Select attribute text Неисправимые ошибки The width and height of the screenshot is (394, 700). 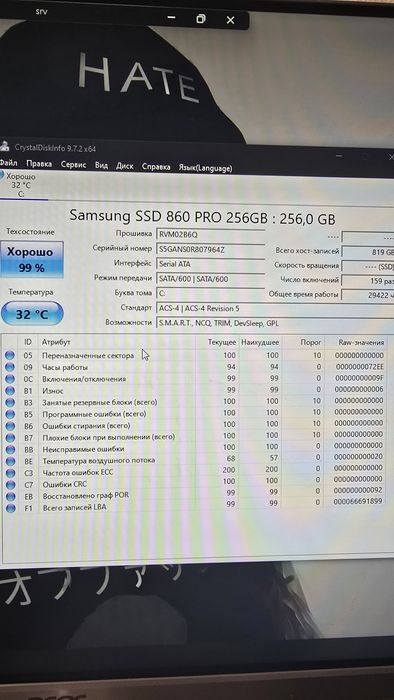coord(83,449)
